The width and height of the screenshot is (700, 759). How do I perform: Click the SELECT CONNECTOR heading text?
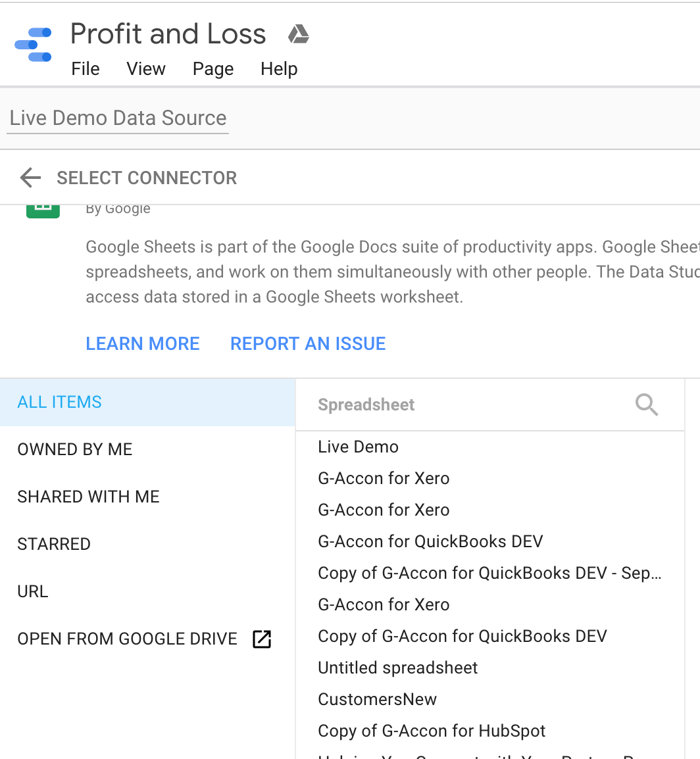coord(147,178)
